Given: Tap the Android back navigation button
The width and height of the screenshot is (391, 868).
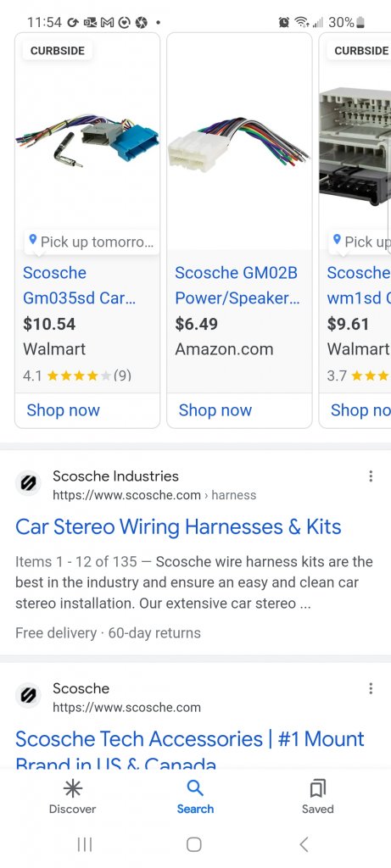Looking at the screenshot, I should 304,844.
